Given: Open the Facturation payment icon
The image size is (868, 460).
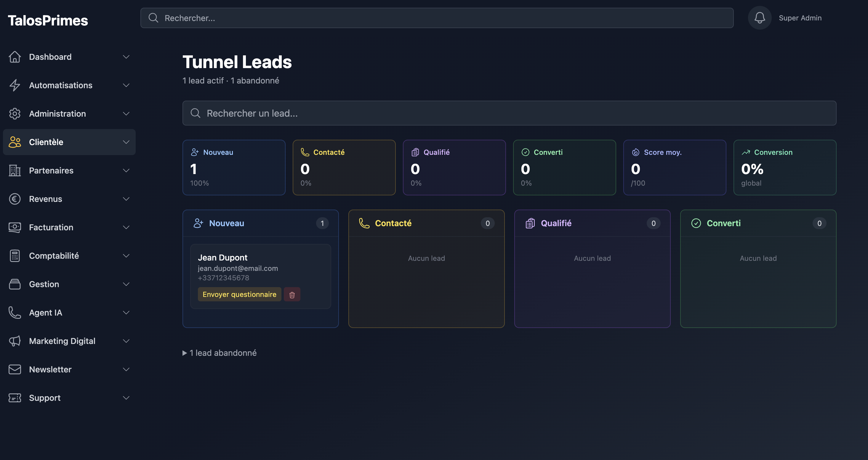Looking at the screenshot, I should pos(15,227).
